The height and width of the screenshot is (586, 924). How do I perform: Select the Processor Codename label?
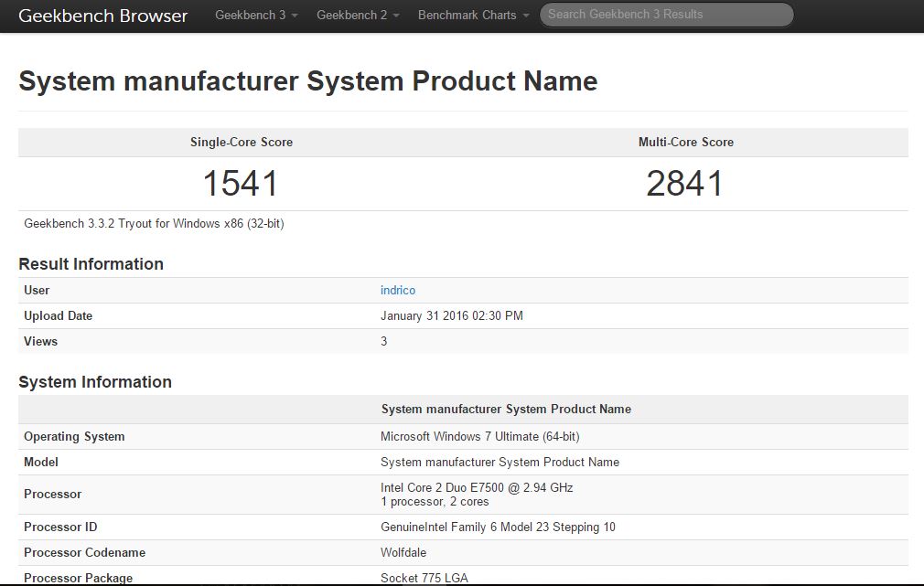click(84, 552)
